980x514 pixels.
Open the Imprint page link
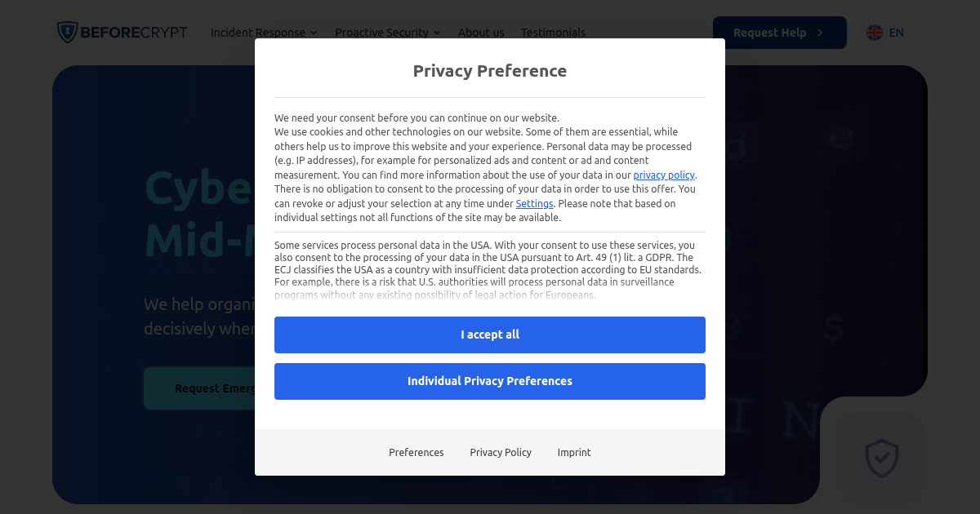coord(574,452)
